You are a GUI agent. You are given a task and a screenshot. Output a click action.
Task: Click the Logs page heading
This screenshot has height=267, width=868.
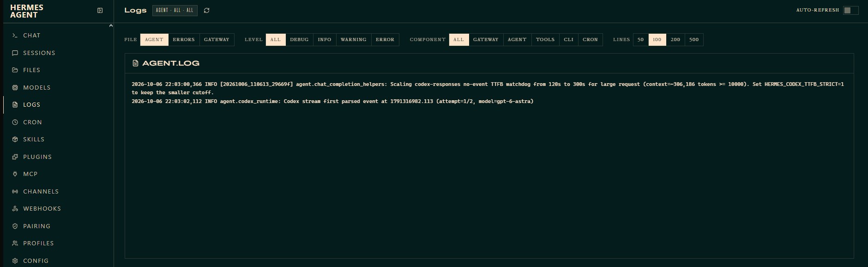pos(135,10)
